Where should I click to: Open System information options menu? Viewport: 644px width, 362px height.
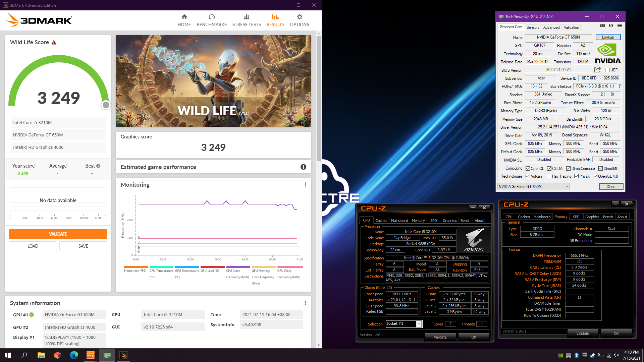click(305, 303)
